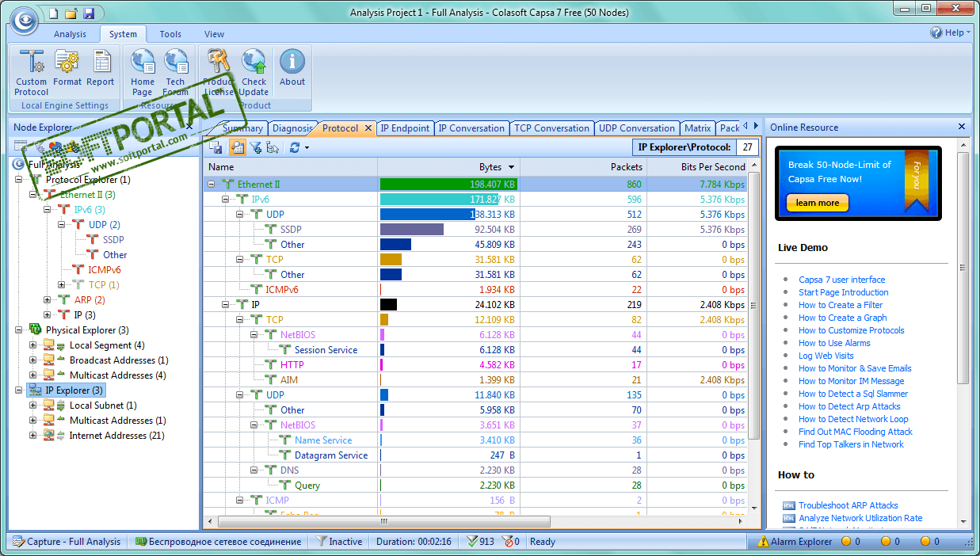Select the HTTP row in protocol table
The height and width of the screenshot is (556, 980).
475,365
